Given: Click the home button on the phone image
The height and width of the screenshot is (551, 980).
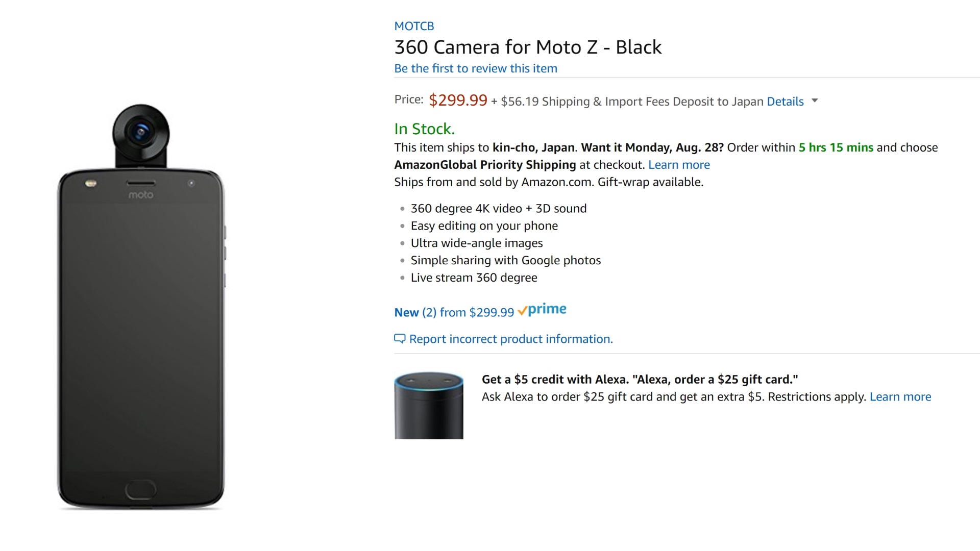Looking at the screenshot, I should pos(140,489).
